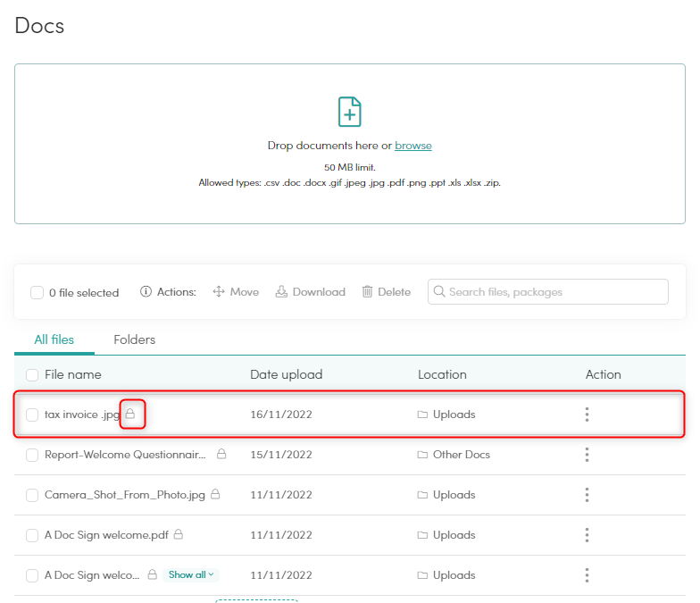Click Uploads folder icon in tax invoice row
Image resolution: width=700 pixels, height=603 pixels.
[x=422, y=415]
